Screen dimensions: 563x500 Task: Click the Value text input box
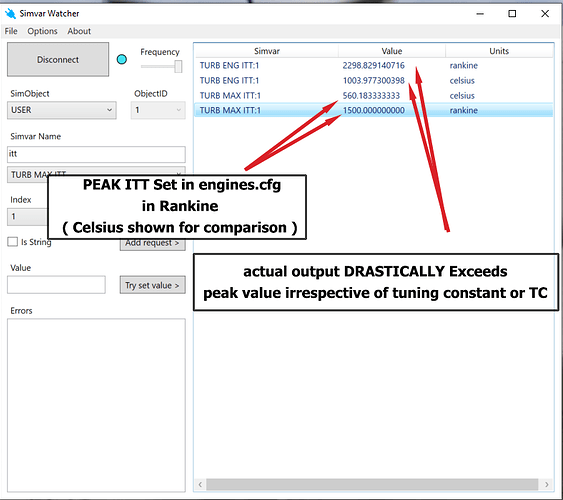pyautogui.click(x=56, y=285)
